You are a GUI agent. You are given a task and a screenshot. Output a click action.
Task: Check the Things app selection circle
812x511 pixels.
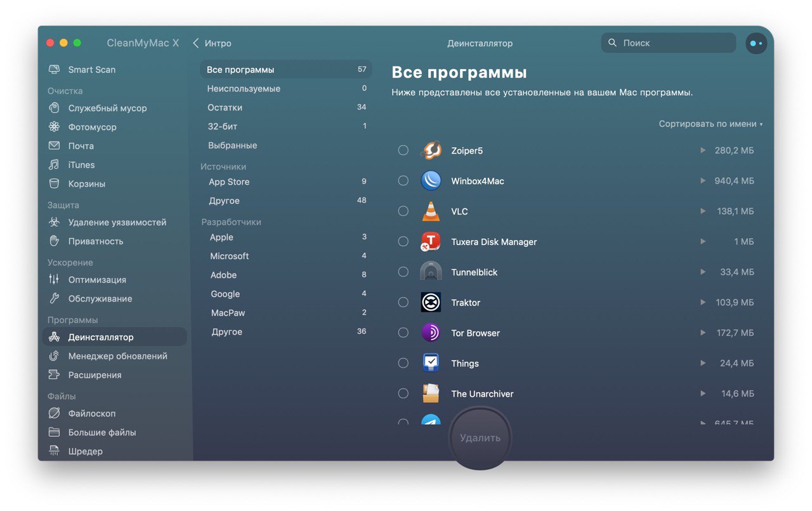403,363
